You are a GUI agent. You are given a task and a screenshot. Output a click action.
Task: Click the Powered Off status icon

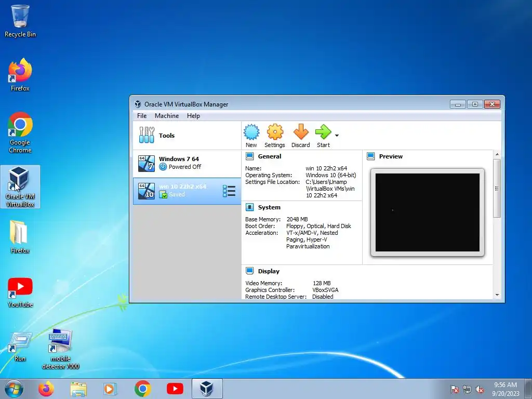(163, 167)
